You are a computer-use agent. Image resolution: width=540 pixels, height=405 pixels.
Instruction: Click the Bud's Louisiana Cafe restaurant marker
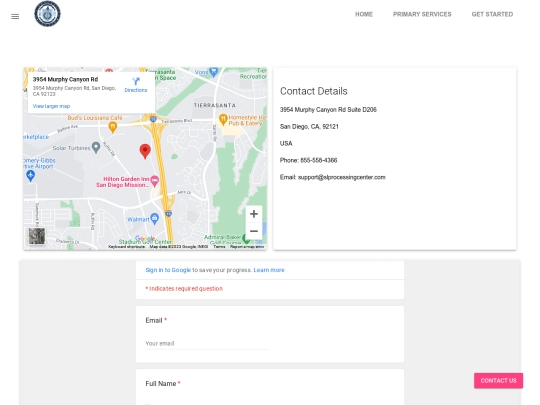point(112,127)
